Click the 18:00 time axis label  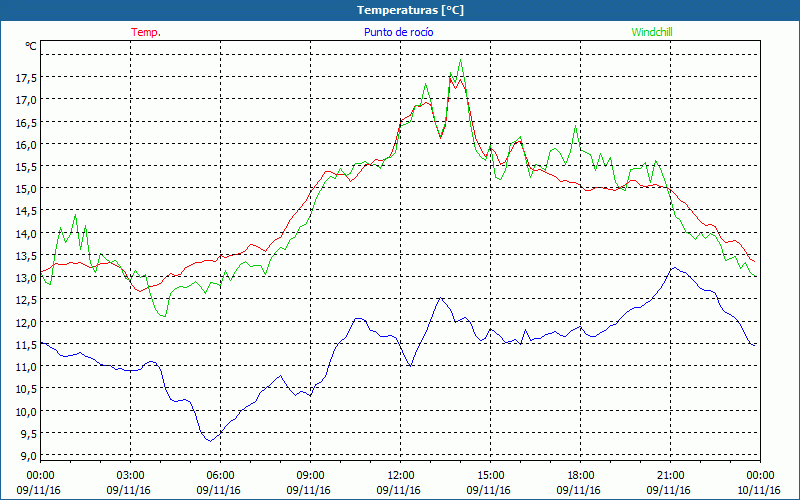(x=581, y=476)
